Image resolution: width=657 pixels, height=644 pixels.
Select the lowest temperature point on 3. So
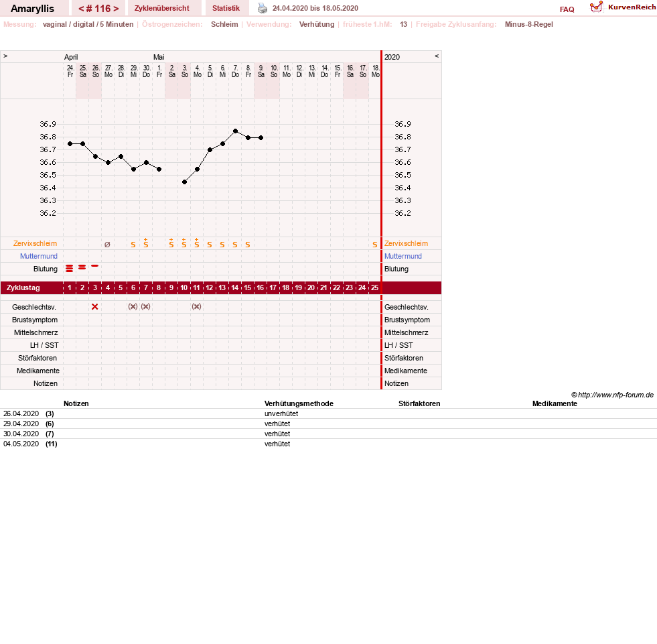[184, 182]
